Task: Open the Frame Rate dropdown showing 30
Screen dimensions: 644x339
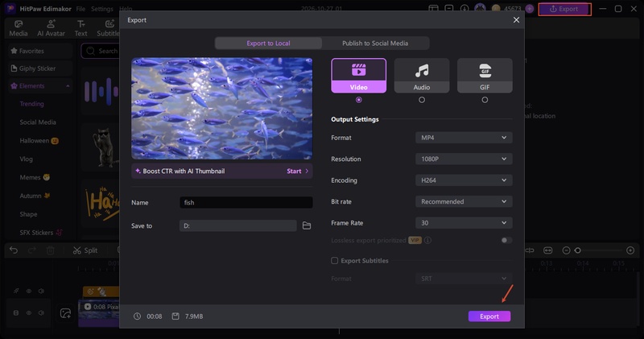Action: click(464, 223)
